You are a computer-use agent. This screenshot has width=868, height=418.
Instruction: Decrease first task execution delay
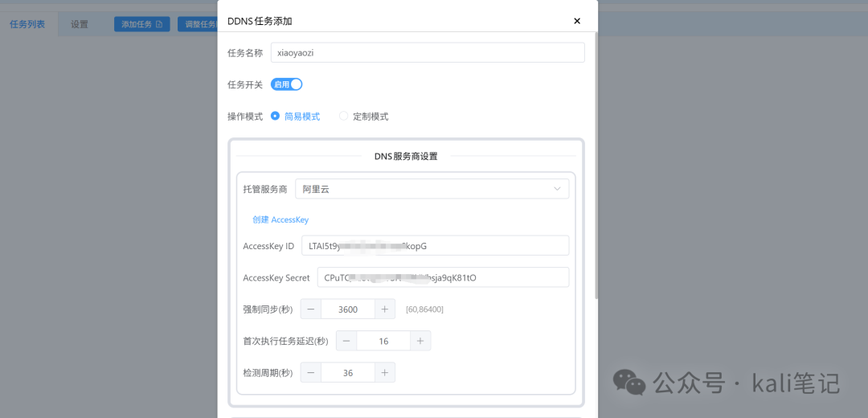[346, 341]
